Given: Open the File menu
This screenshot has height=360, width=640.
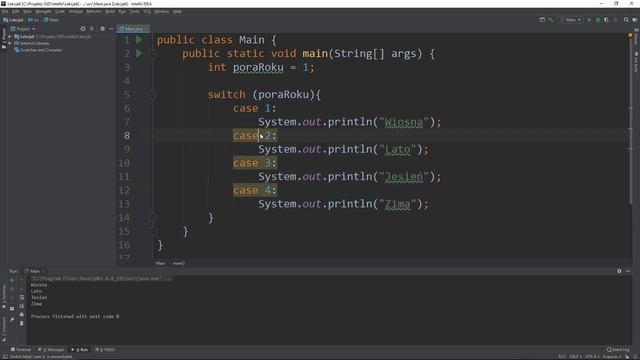Looking at the screenshot, I should [5, 11].
